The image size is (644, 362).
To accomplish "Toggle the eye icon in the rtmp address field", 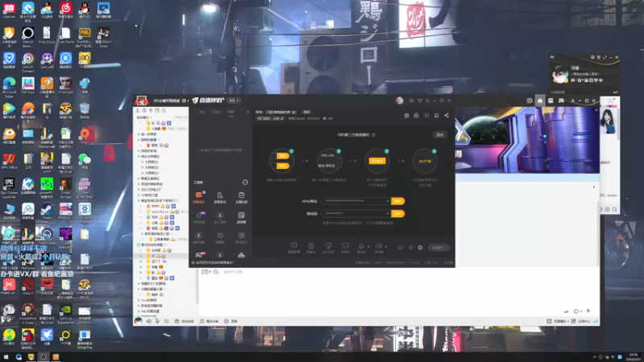I will click(387, 201).
